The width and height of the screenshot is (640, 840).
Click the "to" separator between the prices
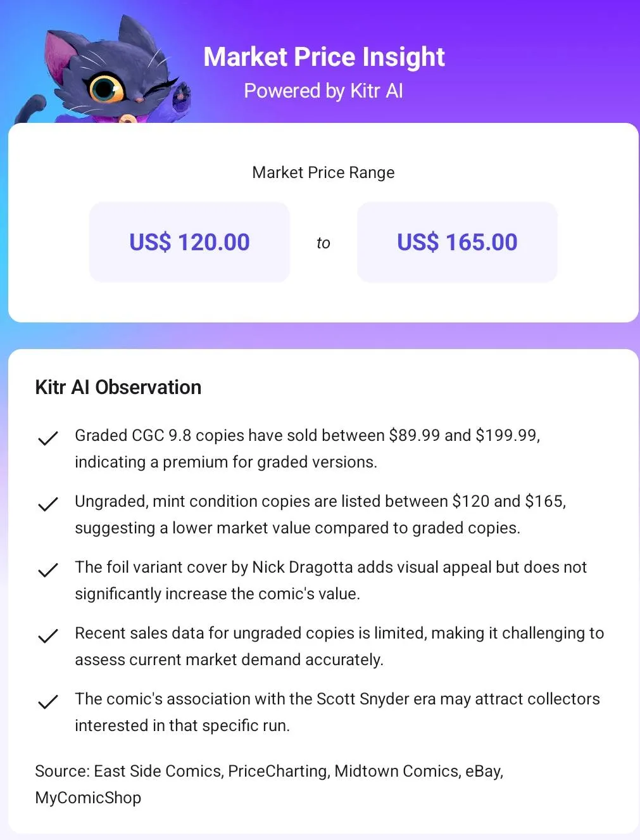[323, 243]
